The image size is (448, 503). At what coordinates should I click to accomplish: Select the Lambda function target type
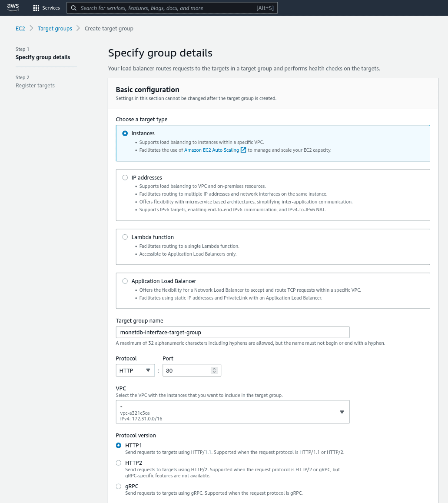[125, 237]
